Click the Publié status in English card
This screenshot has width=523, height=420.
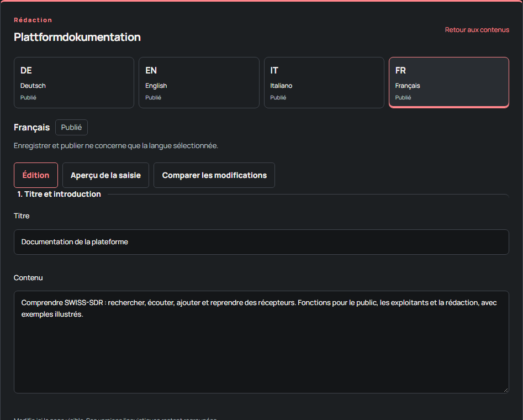[x=153, y=97]
